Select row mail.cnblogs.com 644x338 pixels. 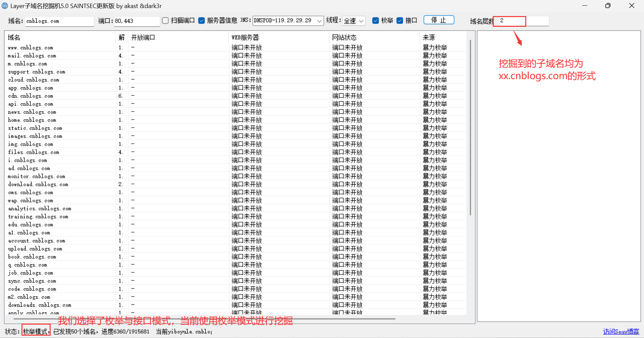click(236, 56)
